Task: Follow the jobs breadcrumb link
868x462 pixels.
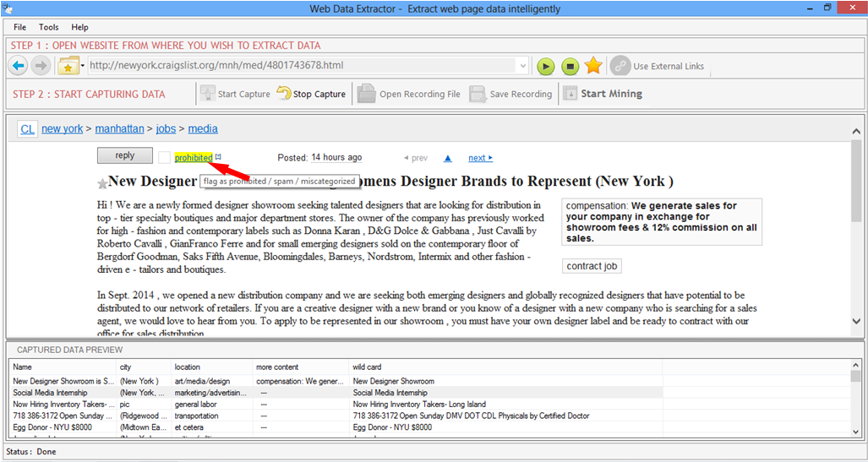Action: [x=166, y=129]
